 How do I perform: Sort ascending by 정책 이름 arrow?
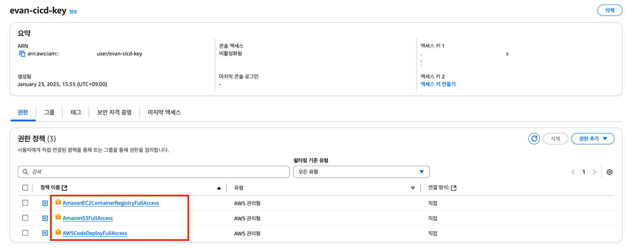point(219,188)
